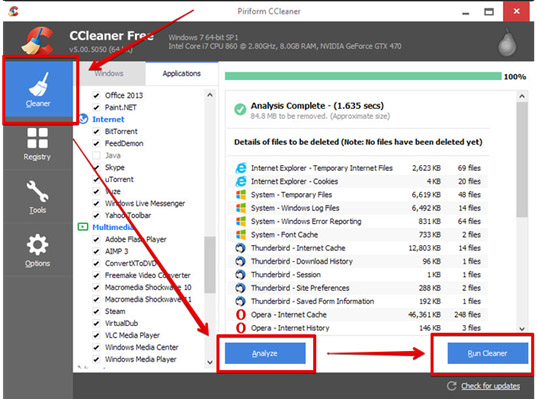538x399 pixels.
Task: Select row Opera - Internet History
Action: pyautogui.click(x=359, y=328)
